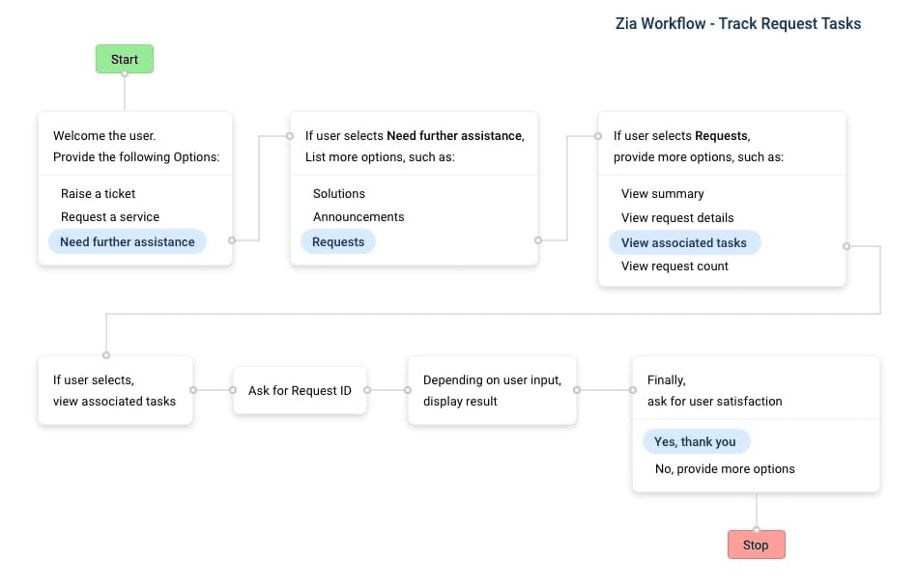Select the View request details option
This screenshot has height=588, width=918.
(x=677, y=217)
